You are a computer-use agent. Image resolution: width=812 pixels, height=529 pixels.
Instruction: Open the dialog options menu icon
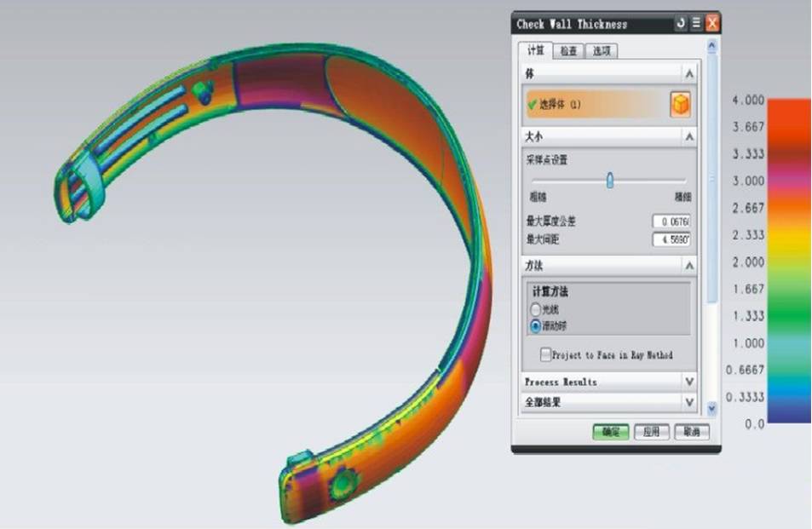coord(696,24)
